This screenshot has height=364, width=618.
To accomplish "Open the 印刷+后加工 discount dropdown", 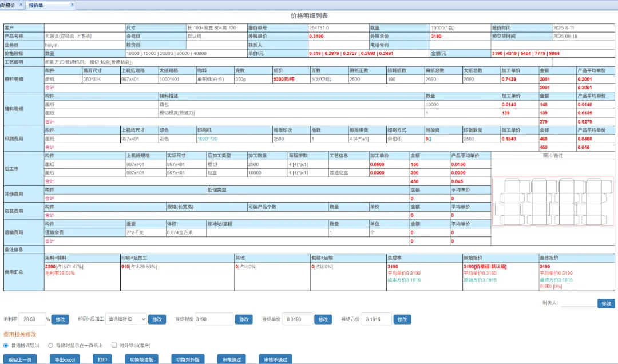I will click(126, 319).
